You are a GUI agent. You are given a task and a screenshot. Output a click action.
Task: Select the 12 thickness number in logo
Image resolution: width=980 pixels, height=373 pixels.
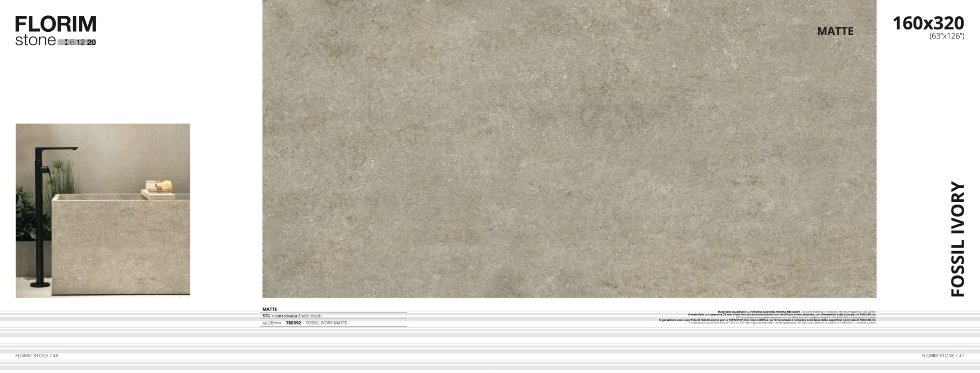(x=80, y=42)
